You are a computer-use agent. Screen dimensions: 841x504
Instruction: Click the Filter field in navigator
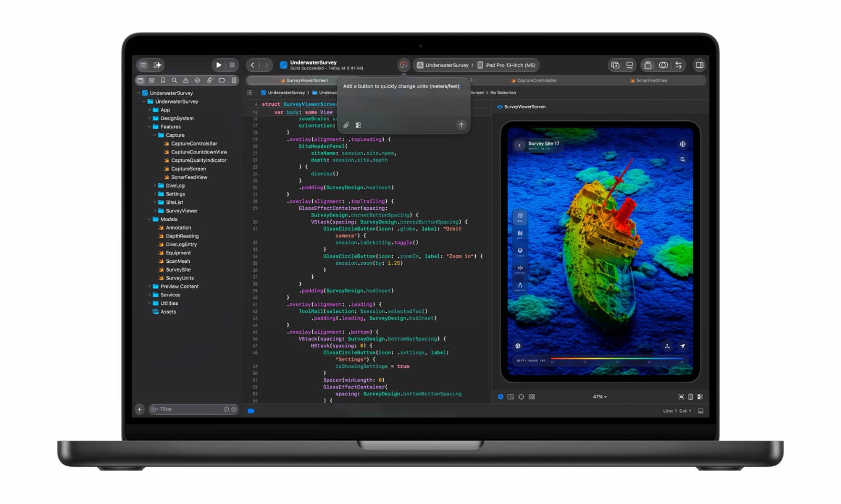193,409
